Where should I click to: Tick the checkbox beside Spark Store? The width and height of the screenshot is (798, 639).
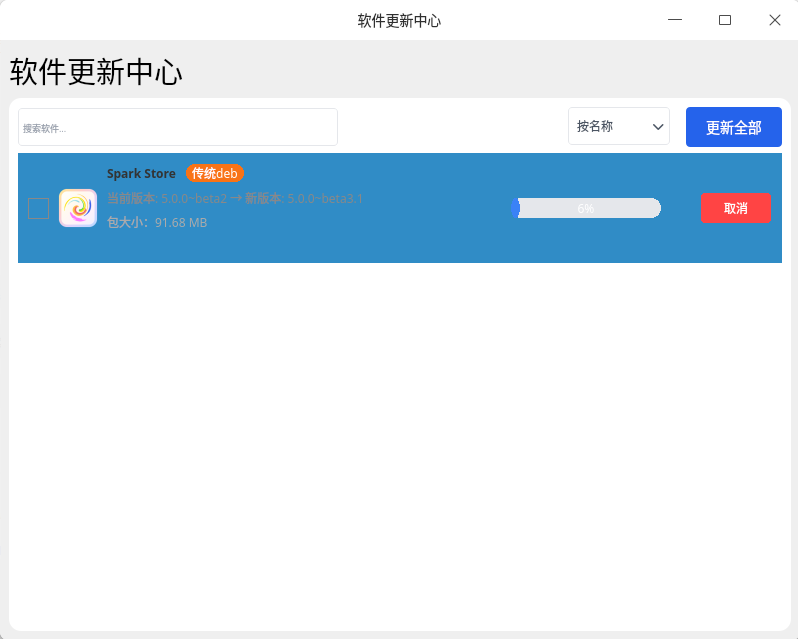tap(39, 209)
